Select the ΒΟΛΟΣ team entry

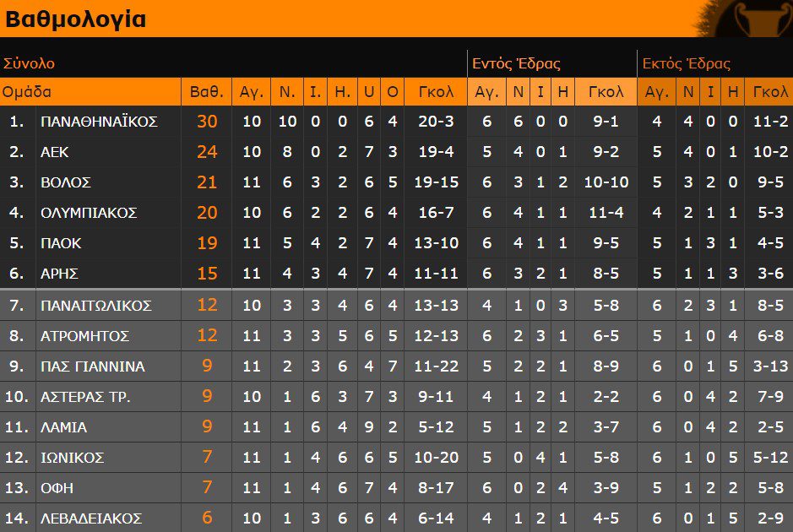66,182
